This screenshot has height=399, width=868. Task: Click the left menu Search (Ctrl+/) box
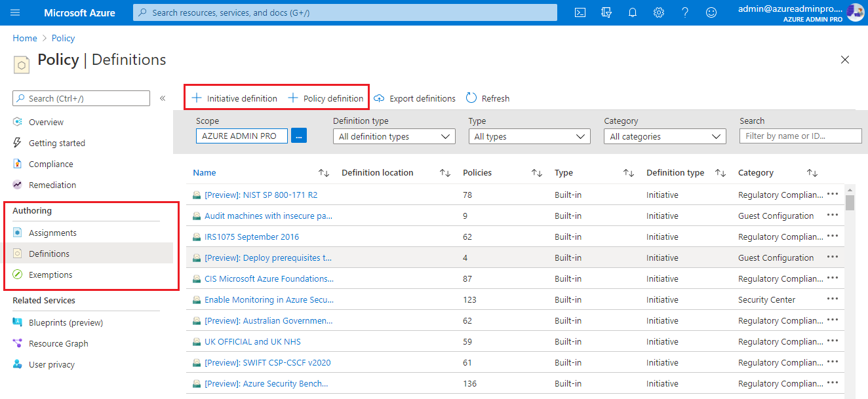(x=81, y=98)
